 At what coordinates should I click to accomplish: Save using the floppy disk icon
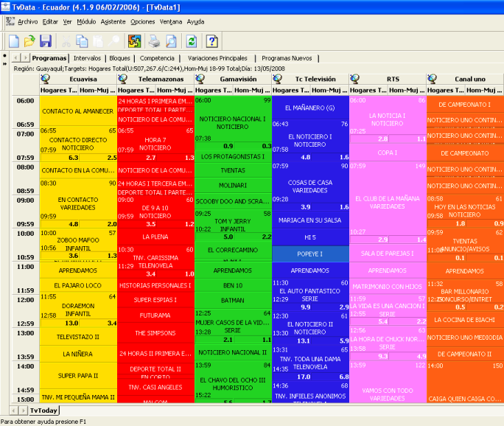coord(46,41)
